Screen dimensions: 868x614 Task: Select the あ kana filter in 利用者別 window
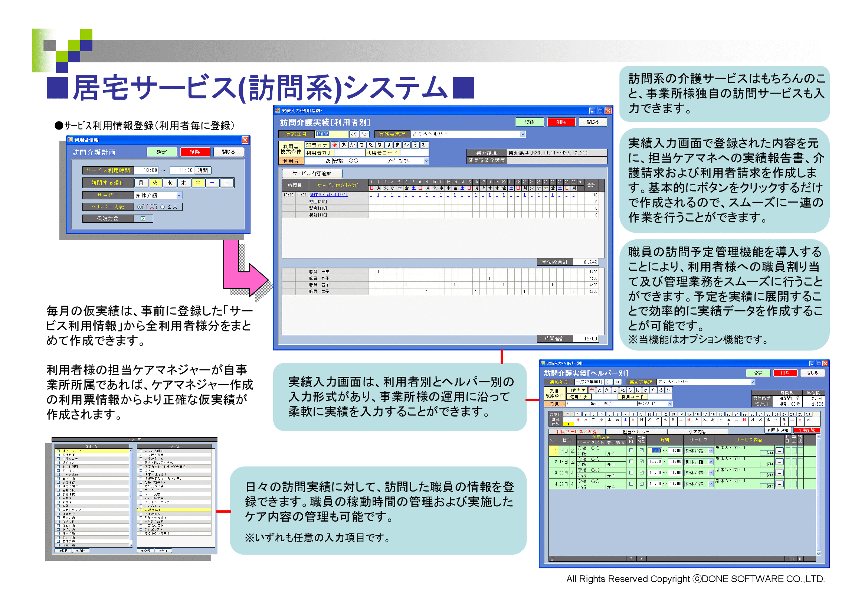coord(343,145)
